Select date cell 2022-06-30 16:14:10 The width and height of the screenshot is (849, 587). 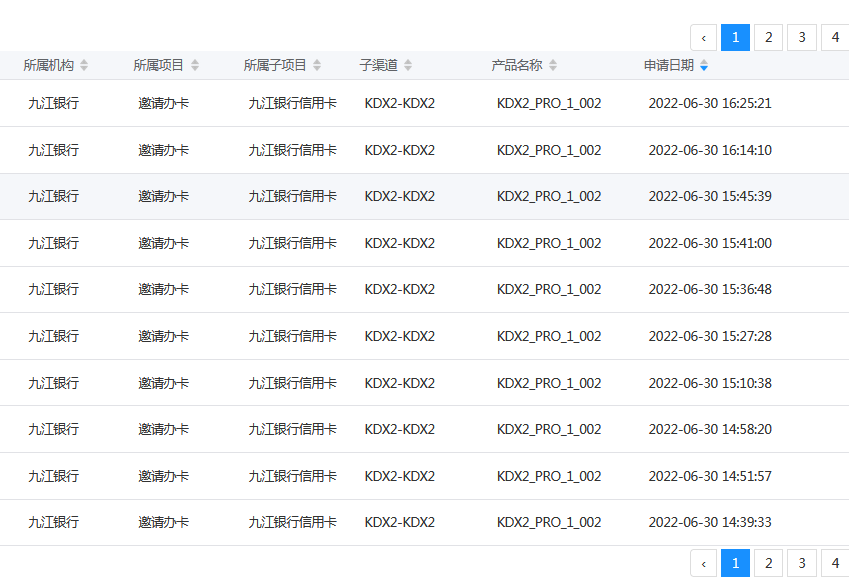tap(710, 150)
